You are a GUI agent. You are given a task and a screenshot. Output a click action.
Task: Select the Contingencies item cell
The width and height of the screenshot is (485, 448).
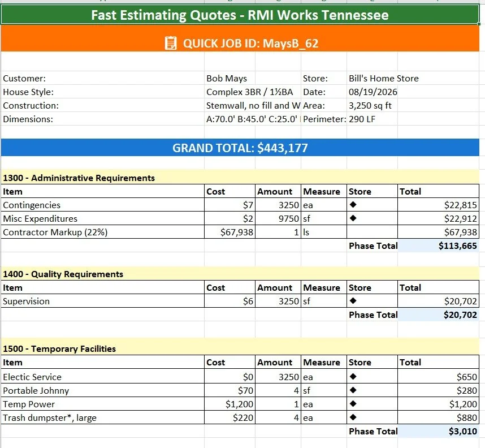tap(103, 205)
